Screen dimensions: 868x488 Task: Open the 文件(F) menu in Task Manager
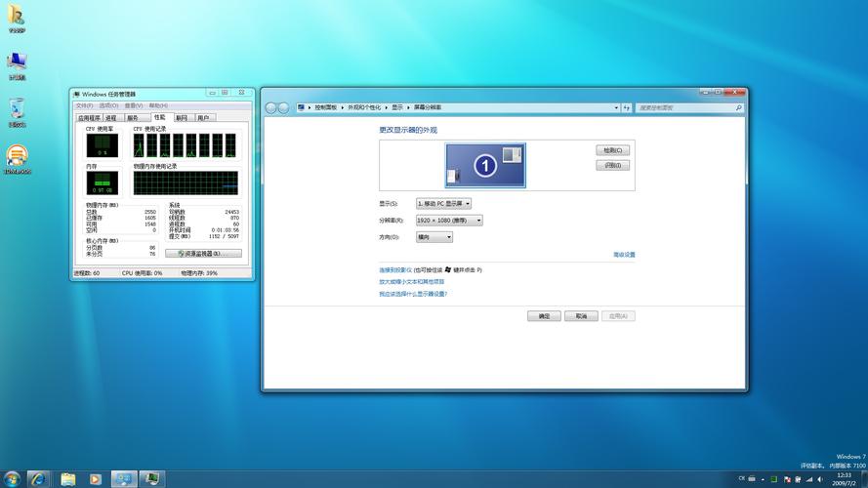coord(84,105)
